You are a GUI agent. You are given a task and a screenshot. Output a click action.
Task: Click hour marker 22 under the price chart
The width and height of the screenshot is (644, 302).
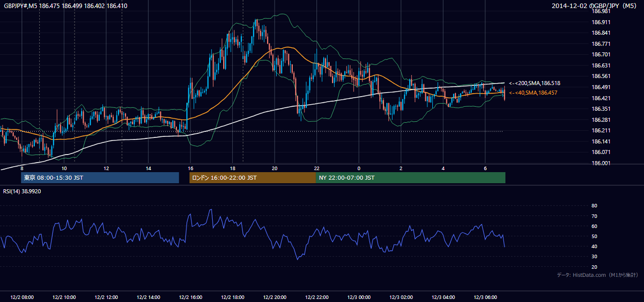316,168
